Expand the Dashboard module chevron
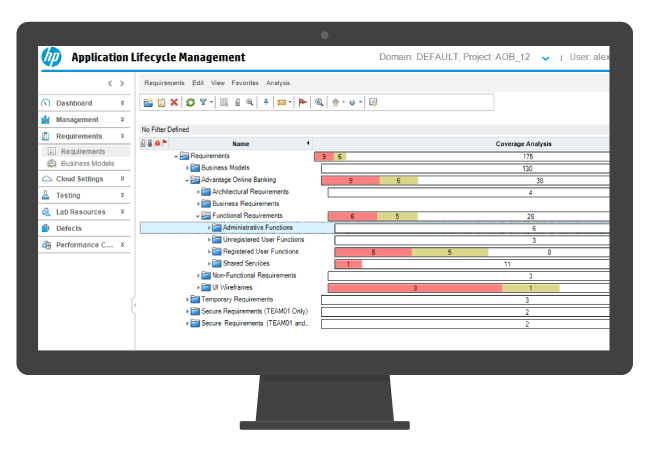This screenshot has width=650, height=450. (122, 103)
